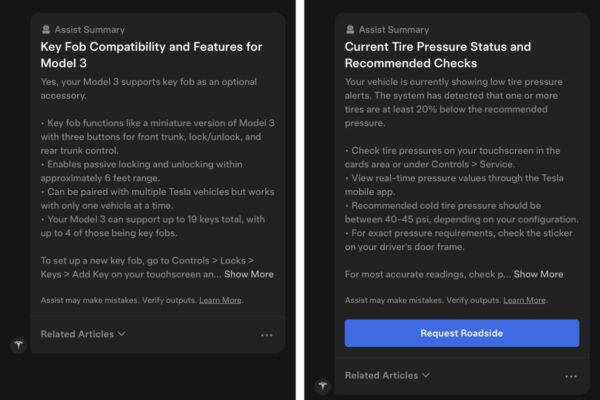
Task: Expand Related Articles under the Key Fob summary
Action: coord(83,334)
